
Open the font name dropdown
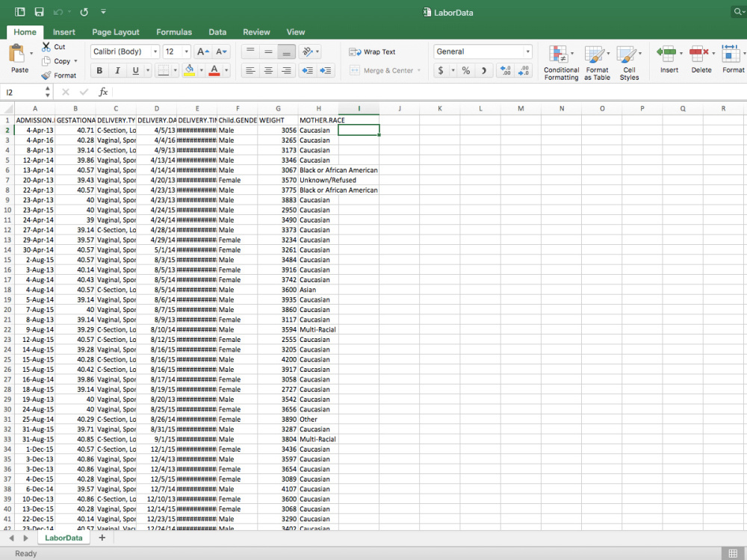155,52
